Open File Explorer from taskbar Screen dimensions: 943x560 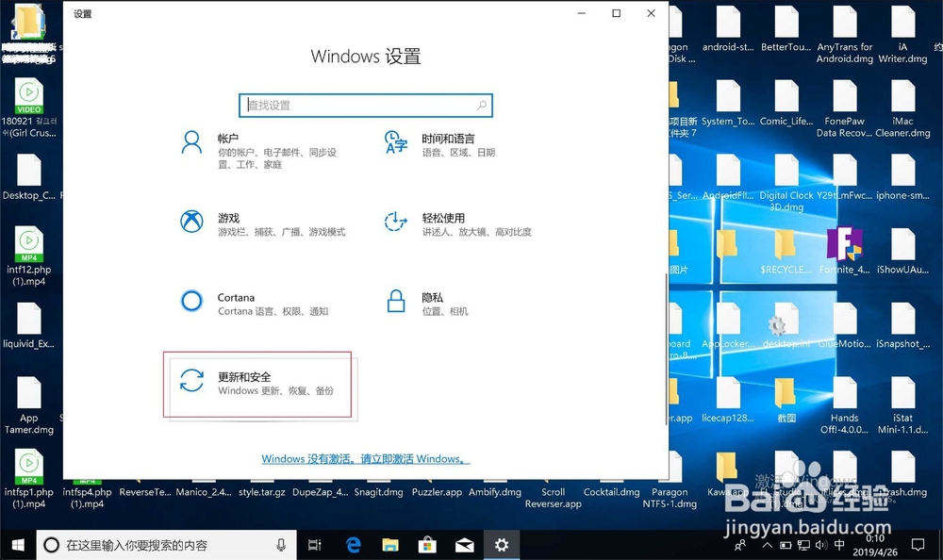click(390, 545)
